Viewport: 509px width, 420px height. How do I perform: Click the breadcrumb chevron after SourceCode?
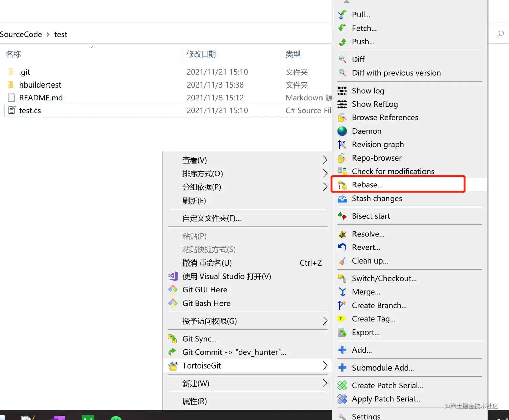click(x=48, y=35)
